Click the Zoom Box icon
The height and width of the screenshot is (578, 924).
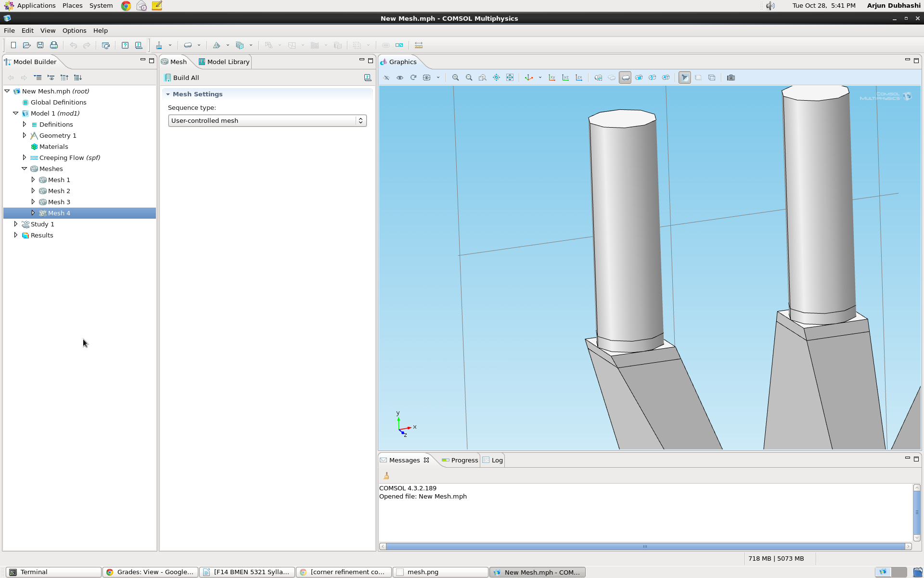[482, 78]
